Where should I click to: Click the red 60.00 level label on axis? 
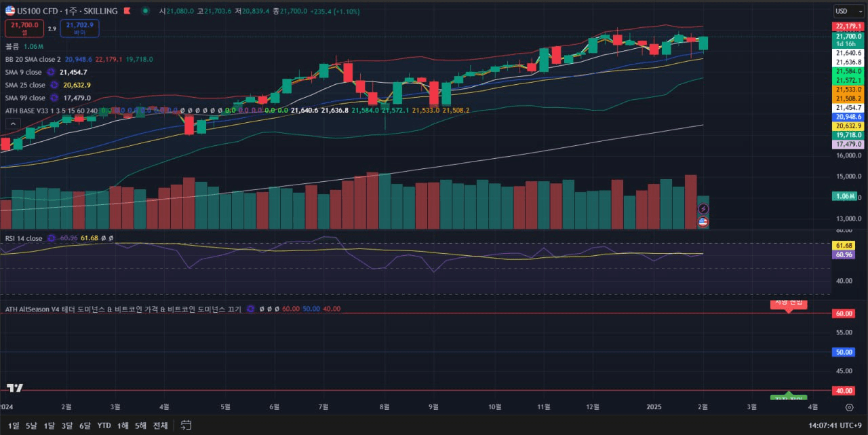844,314
